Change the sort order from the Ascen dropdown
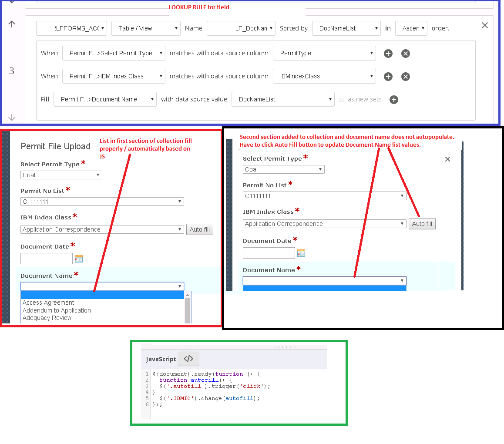The height and width of the screenshot is (444, 504). (x=411, y=28)
